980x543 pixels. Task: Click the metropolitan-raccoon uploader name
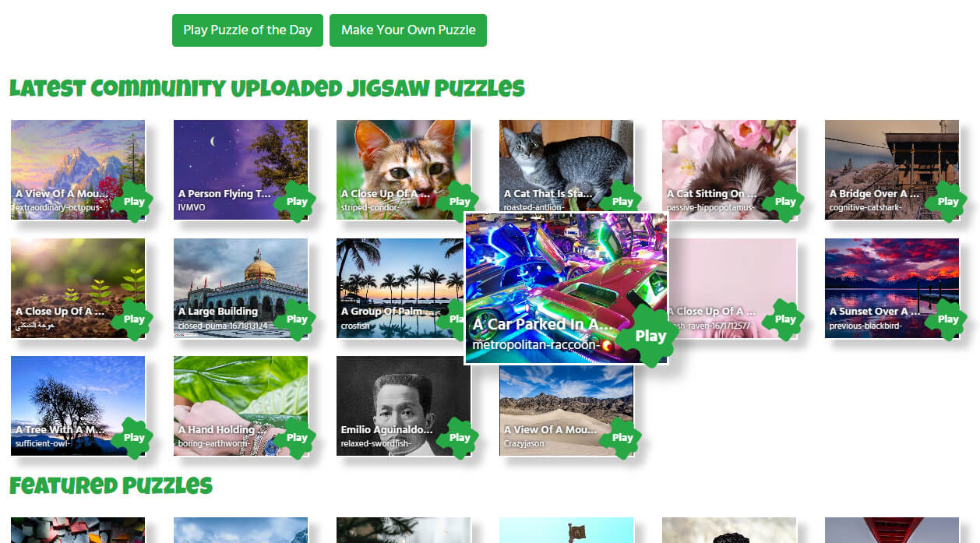click(536, 344)
